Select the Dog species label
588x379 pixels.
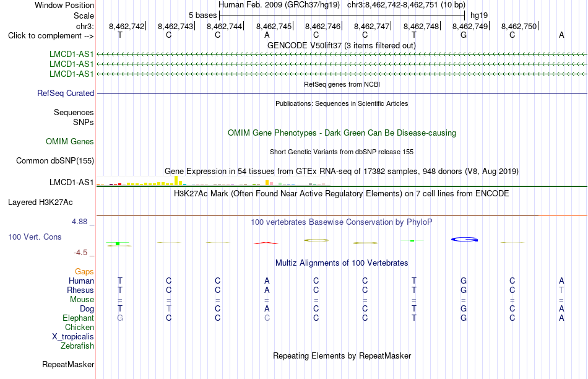click(x=87, y=309)
